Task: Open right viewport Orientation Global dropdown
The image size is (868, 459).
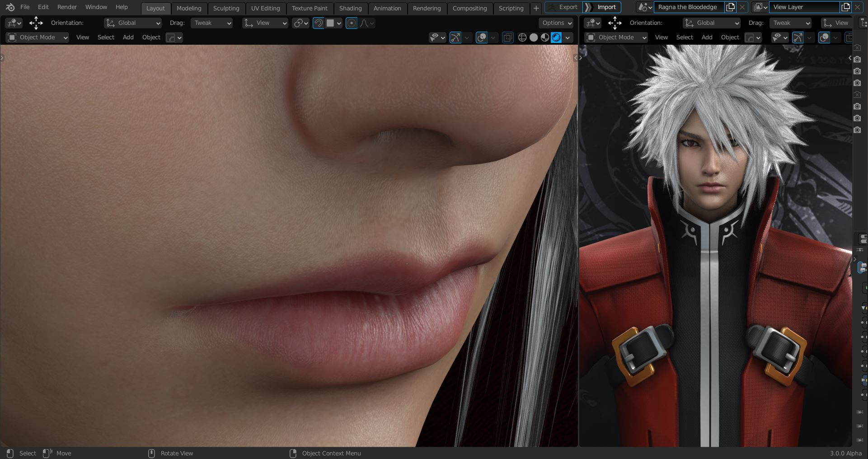Action: 712,23
